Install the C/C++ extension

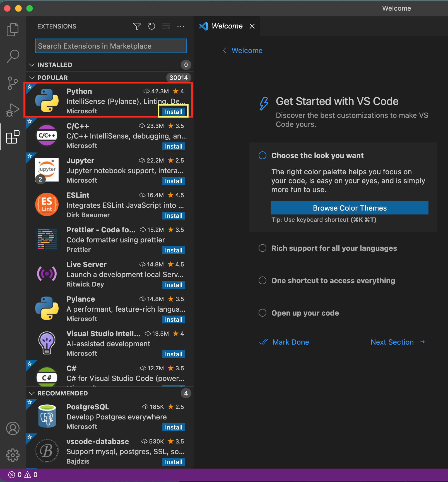pos(174,146)
